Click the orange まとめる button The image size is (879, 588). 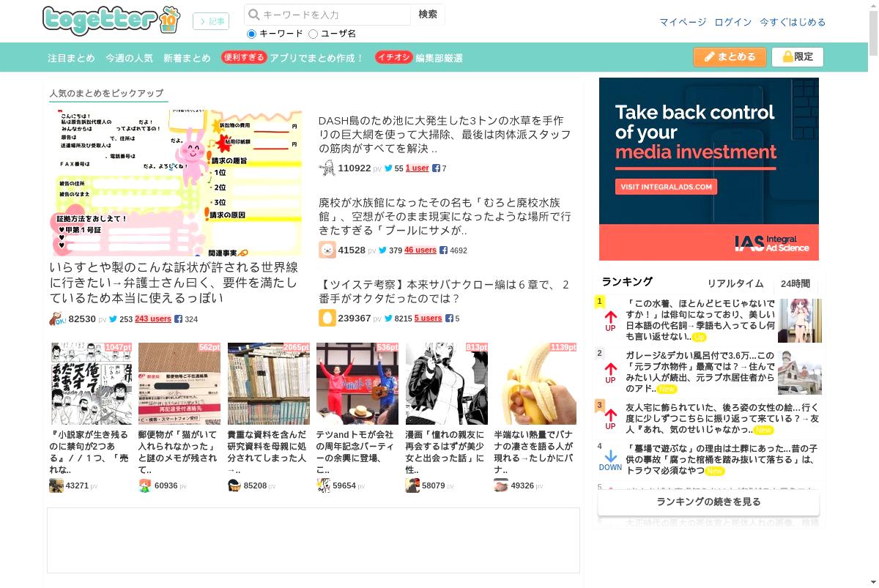(730, 57)
